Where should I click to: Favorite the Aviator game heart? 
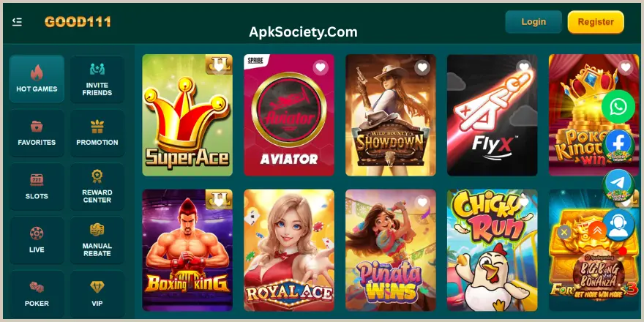pyautogui.click(x=321, y=67)
